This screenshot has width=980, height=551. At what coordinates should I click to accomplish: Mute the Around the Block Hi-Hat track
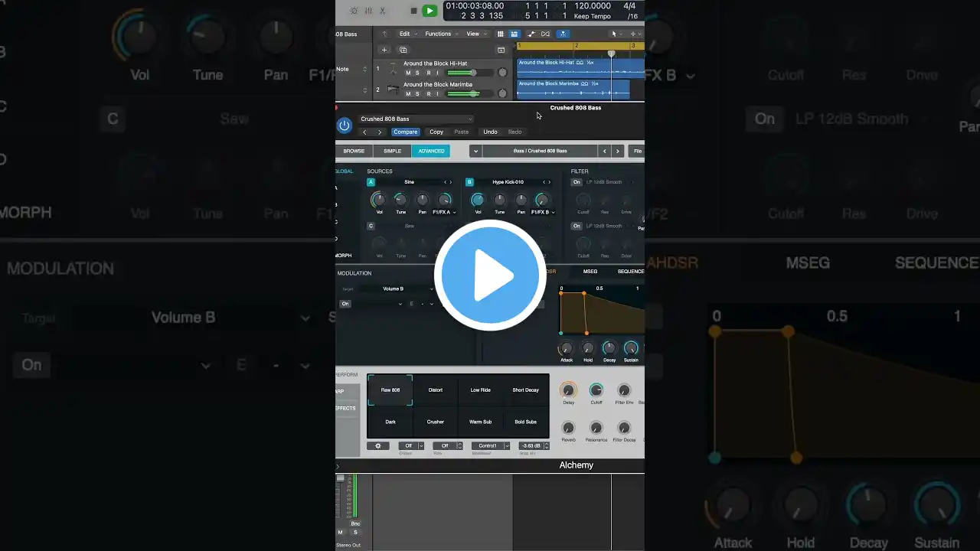pyautogui.click(x=408, y=73)
